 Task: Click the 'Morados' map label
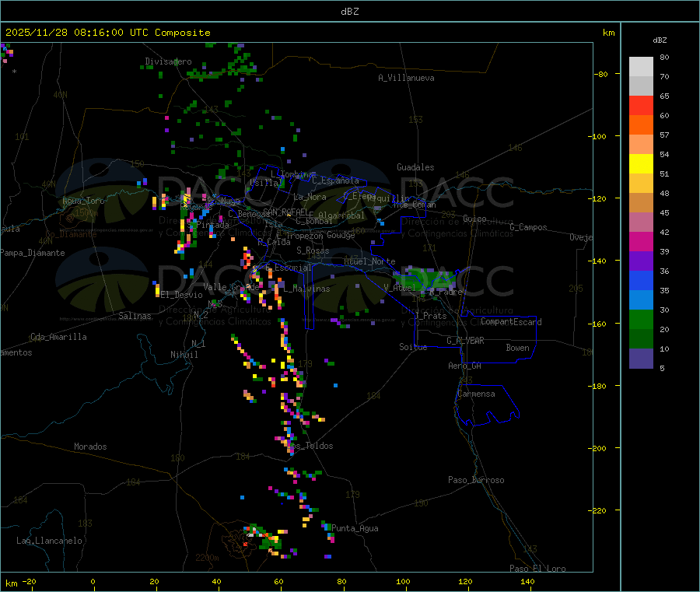coord(90,447)
